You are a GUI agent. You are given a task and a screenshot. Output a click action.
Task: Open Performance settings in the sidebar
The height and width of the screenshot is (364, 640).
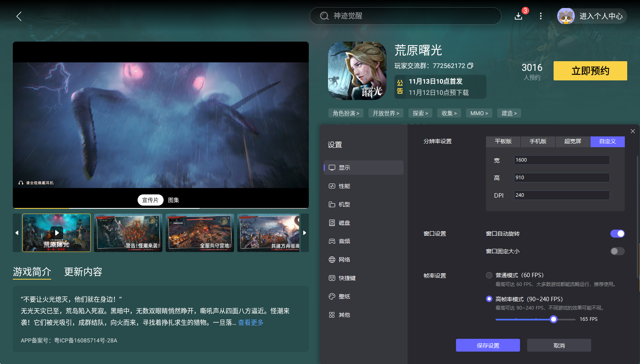point(344,186)
